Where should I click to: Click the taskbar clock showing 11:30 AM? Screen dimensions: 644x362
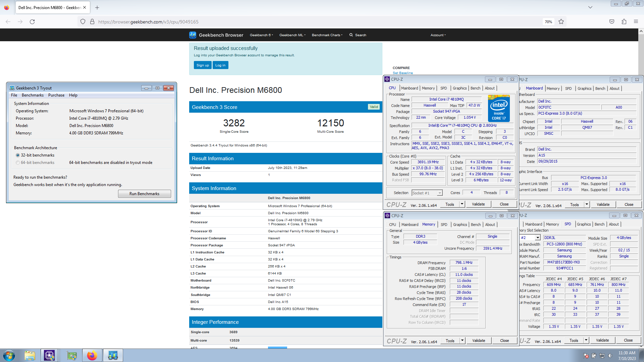[627, 356]
